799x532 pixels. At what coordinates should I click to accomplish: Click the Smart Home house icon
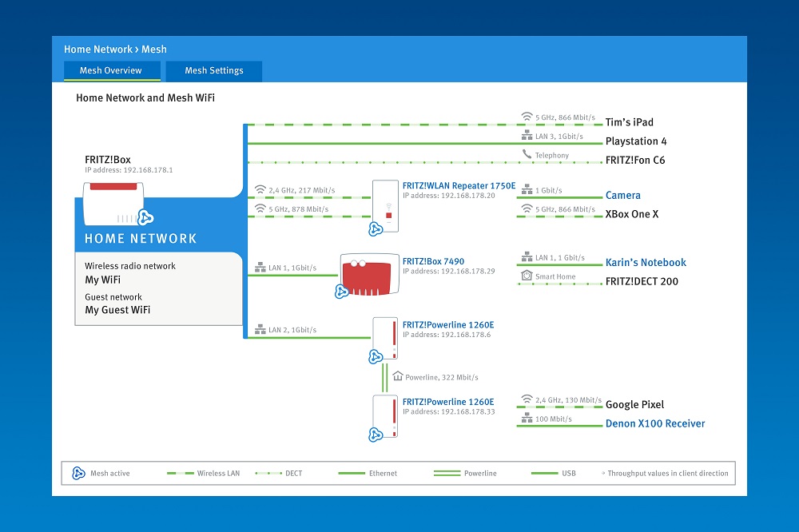point(527,276)
